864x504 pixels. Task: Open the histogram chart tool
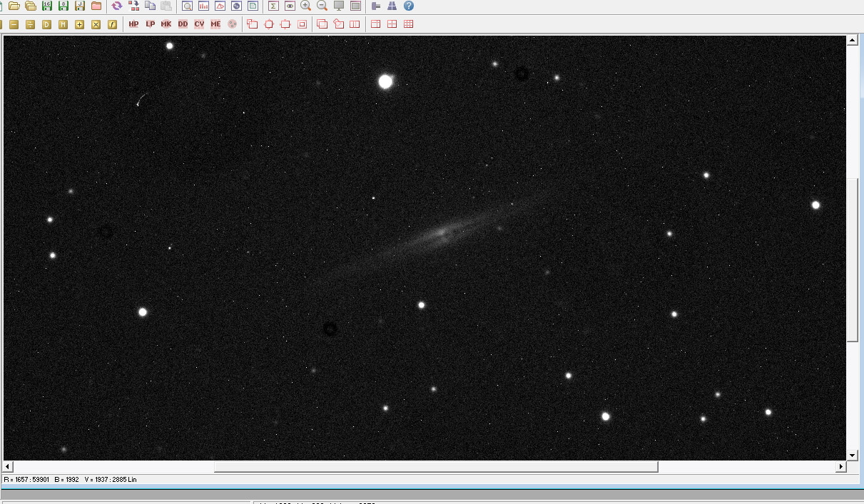pyautogui.click(x=203, y=6)
